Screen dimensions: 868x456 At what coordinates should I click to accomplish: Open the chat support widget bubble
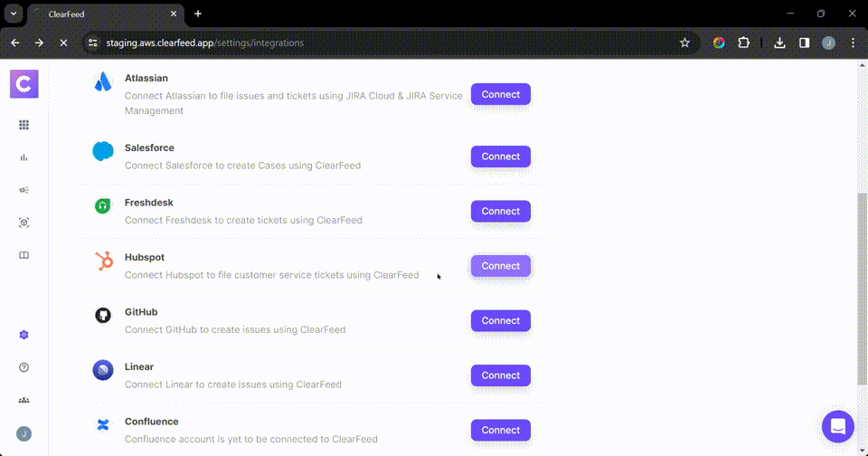(837, 426)
